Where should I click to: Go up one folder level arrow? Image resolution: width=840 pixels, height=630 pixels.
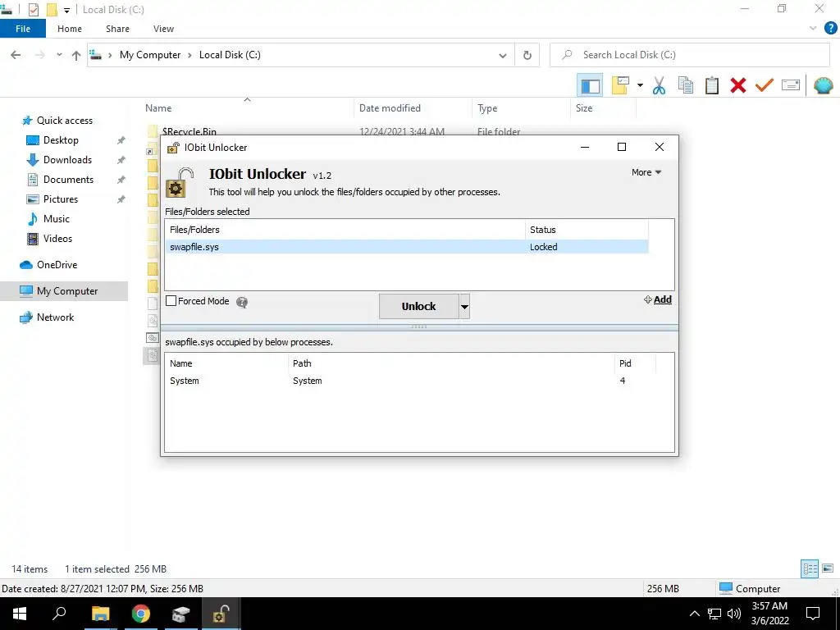[x=76, y=55]
